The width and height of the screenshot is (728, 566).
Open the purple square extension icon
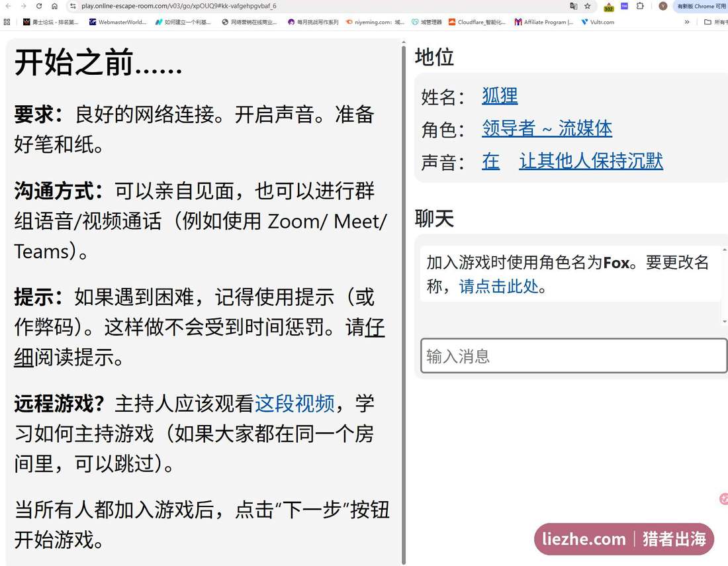(x=625, y=6)
